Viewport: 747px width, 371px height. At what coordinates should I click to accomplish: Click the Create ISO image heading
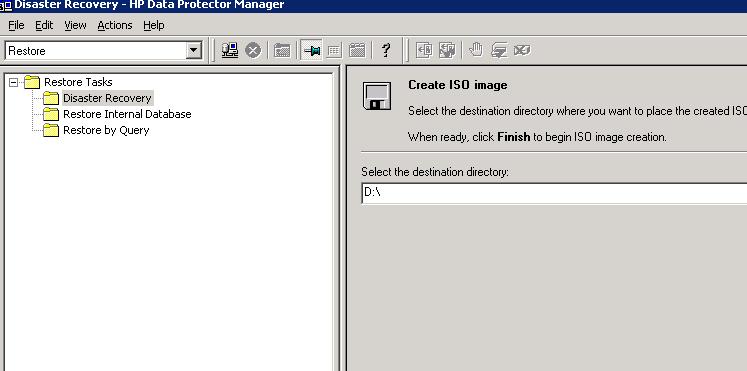(457, 85)
